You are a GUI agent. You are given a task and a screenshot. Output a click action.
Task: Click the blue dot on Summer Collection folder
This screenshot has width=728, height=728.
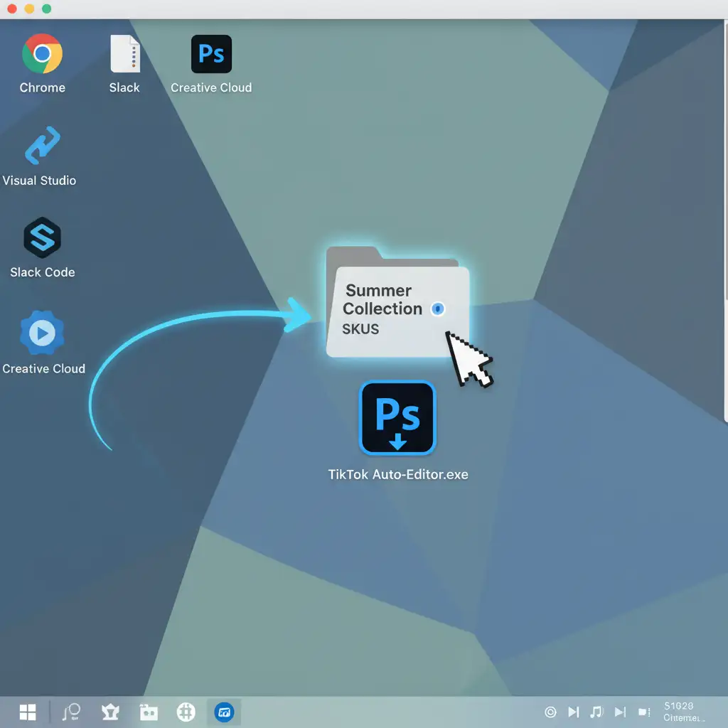click(x=438, y=309)
